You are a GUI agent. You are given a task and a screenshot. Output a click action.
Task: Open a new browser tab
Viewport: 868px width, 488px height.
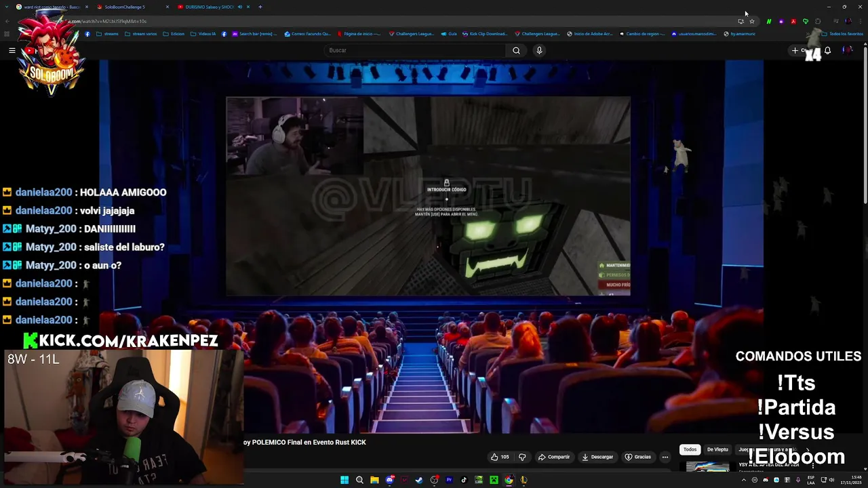(260, 7)
